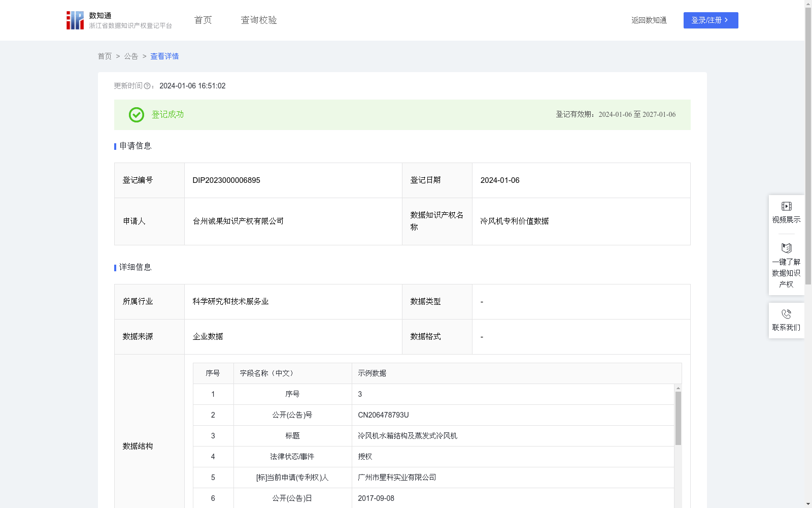Click the 登录/注册 button
The image size is (812, 508).
[x=710, y=20]
